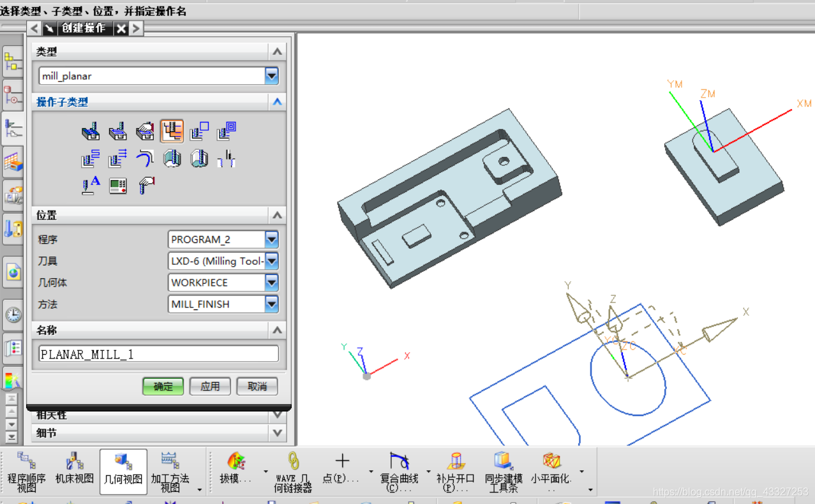Click the sidebar scroll-to-top button
Screen dimensions: 815x504
pyautogui.click(x=11, y=398)
